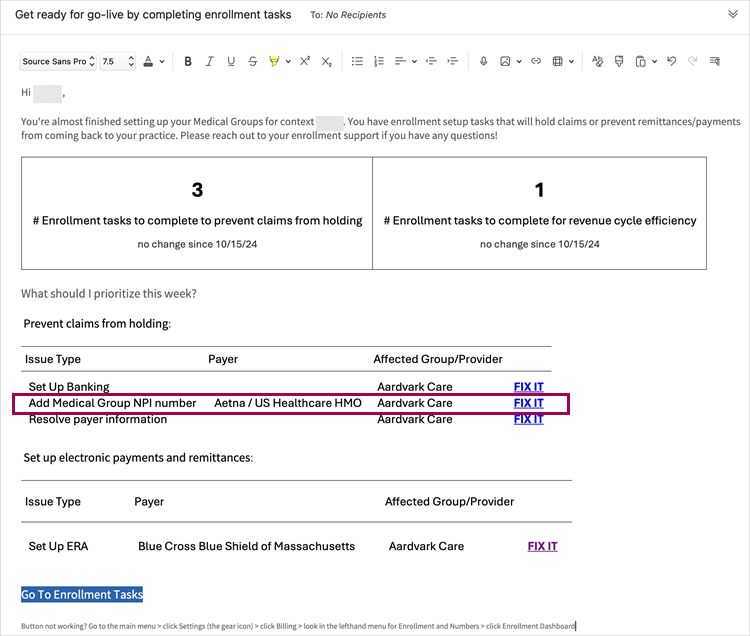Open the paste options dropdown arrow
Viewport: 750px width, 636px height.
pyautogui.click(x=654, y=61)
